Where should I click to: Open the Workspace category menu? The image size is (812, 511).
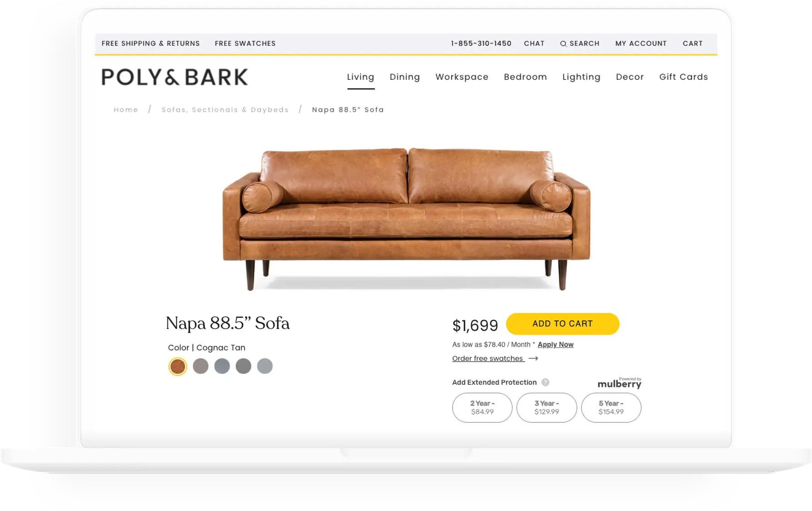click(462, 77)
